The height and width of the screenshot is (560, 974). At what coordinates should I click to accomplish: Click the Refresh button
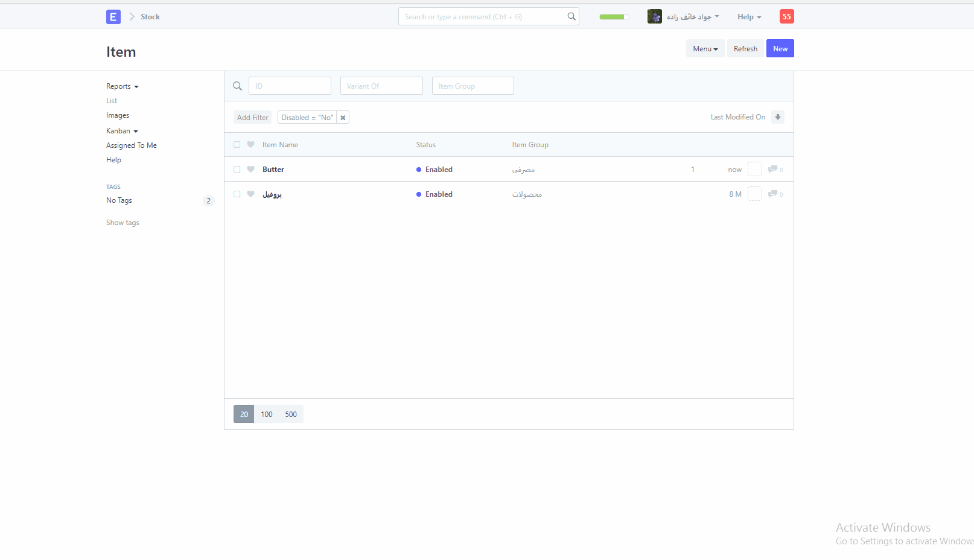click(745, 48)
